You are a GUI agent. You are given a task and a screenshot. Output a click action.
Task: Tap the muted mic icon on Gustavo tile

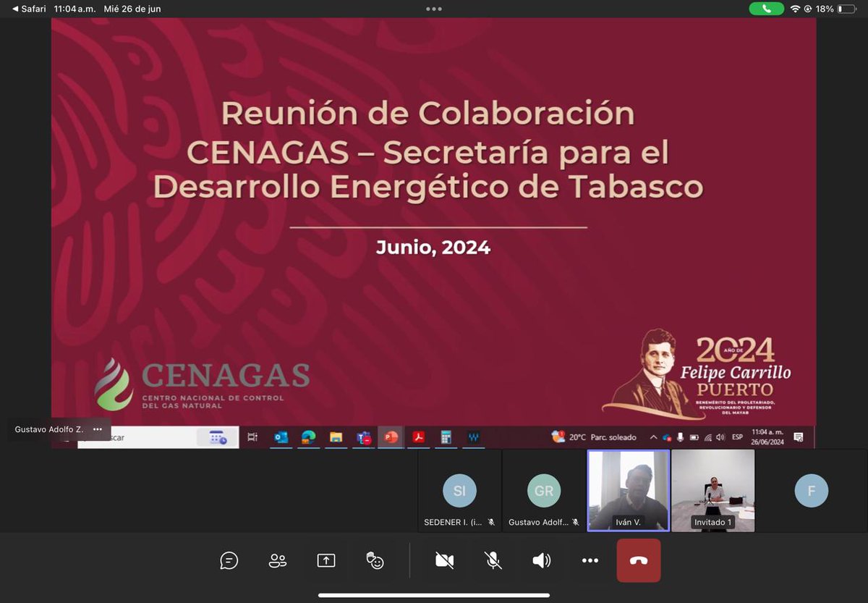pyautogui.click(x=576, y=522)
